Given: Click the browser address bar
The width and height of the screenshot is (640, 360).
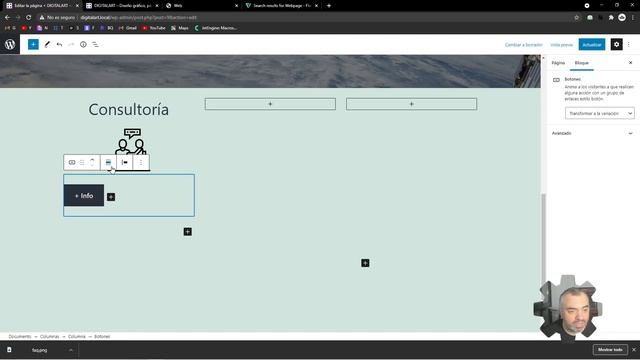Looking at the screenshot, I should tap(306, 18).
